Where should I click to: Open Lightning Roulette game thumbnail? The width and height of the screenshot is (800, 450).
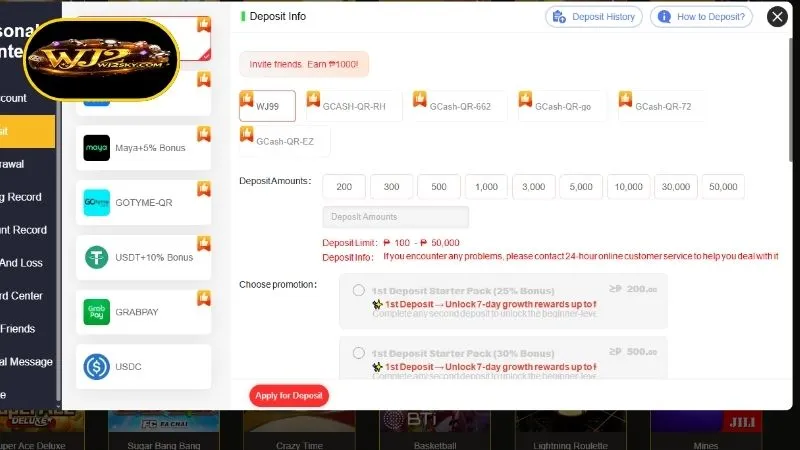click(570, 430)
